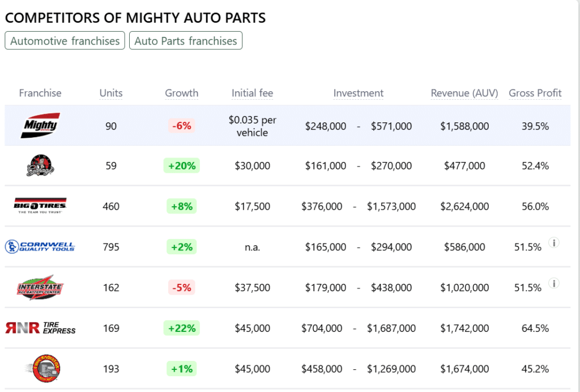This screenshot has height=392, width=580.
Task: Click the 162 units cell
Action: (111, 288)
